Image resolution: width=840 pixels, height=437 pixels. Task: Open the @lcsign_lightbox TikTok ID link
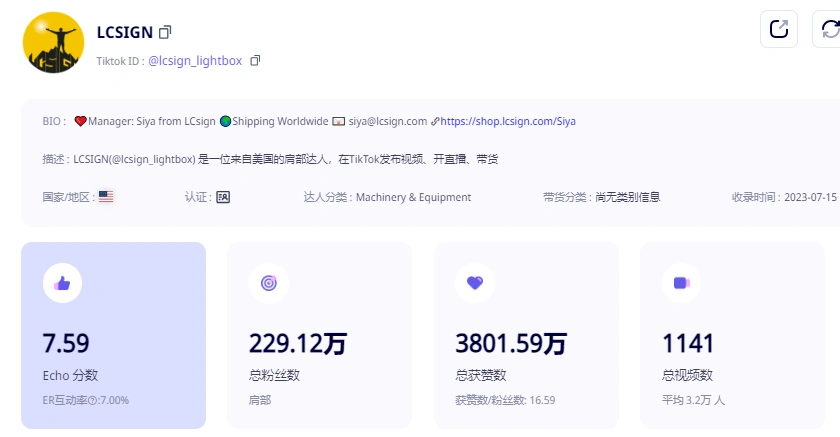[195, 61]
